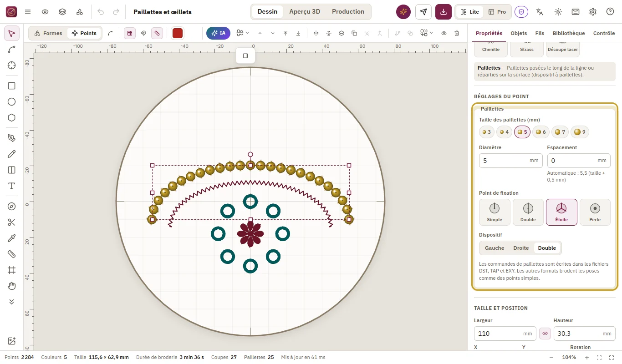Select the Hand pan tool
Image resolution: width=622 pixels, height=364 pixels.
click(x=12, y=286)
